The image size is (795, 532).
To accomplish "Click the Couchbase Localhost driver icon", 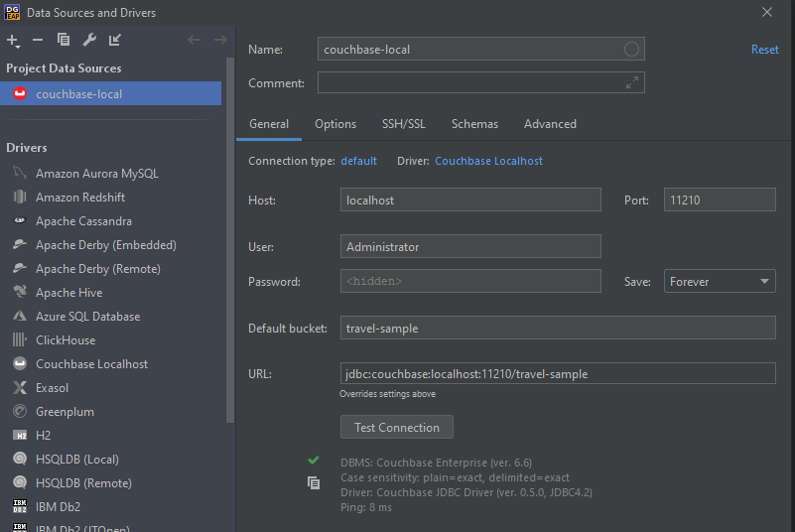I will click(20, 363).
